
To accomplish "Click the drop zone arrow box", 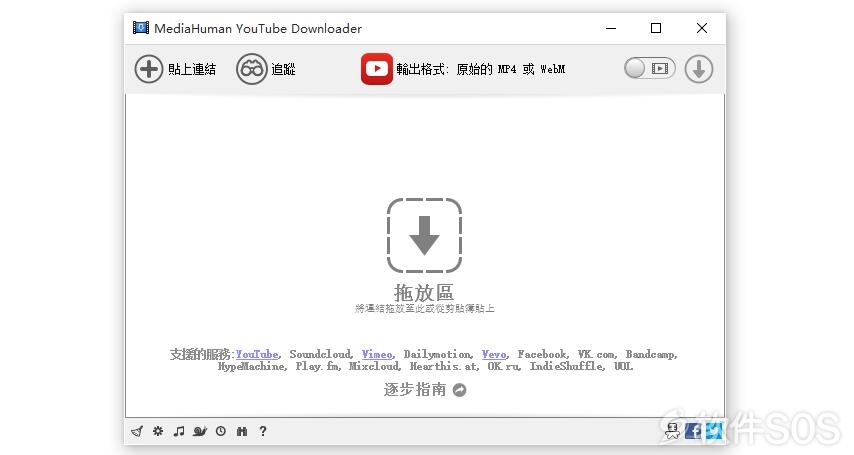I will 424,235.
